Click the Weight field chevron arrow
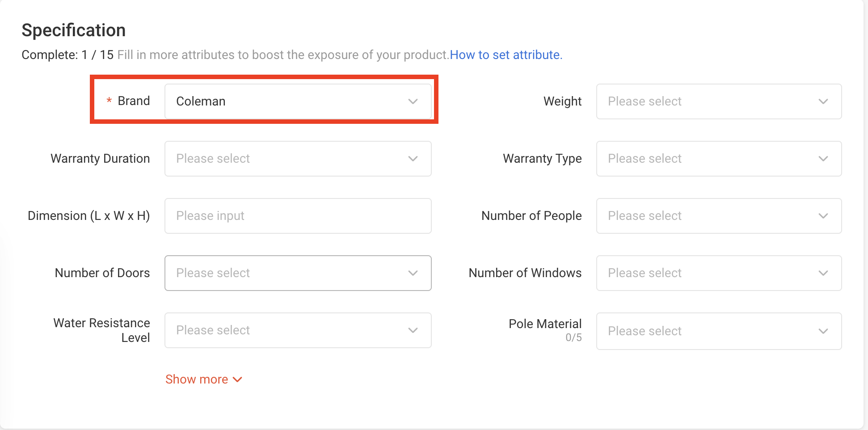 (823, 101)
